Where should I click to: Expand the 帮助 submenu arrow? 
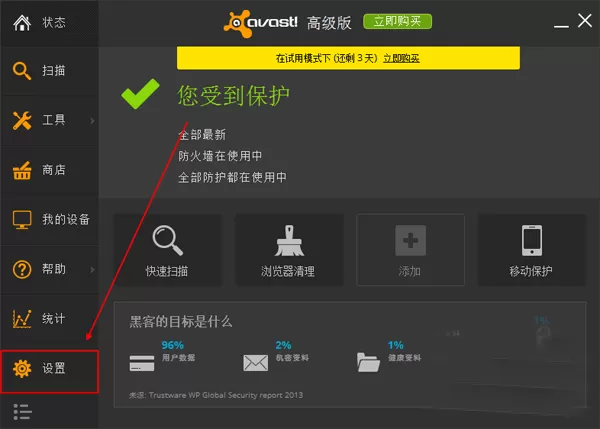click(x=92, y=270)
